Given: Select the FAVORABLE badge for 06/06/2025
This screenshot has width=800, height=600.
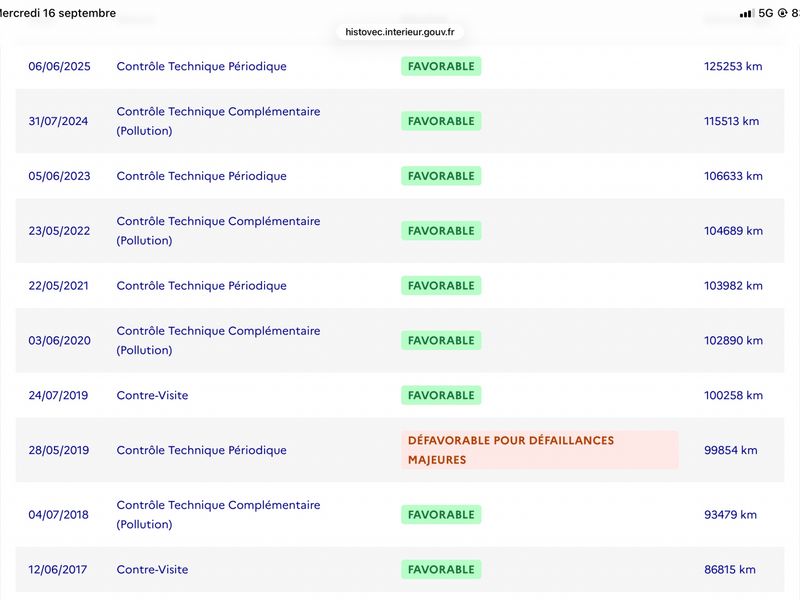Looking at the screenshot, I should 441,66.
